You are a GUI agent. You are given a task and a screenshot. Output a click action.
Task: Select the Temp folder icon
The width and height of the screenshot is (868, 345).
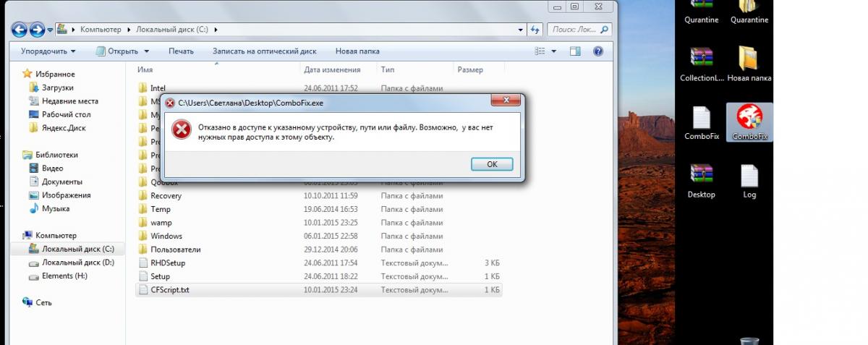(142, 209)
